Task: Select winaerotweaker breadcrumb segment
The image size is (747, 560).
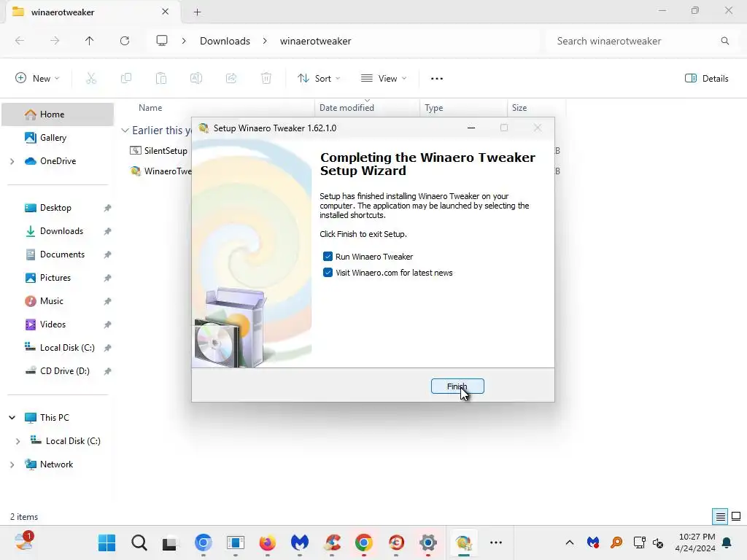Action: [315, 41]
